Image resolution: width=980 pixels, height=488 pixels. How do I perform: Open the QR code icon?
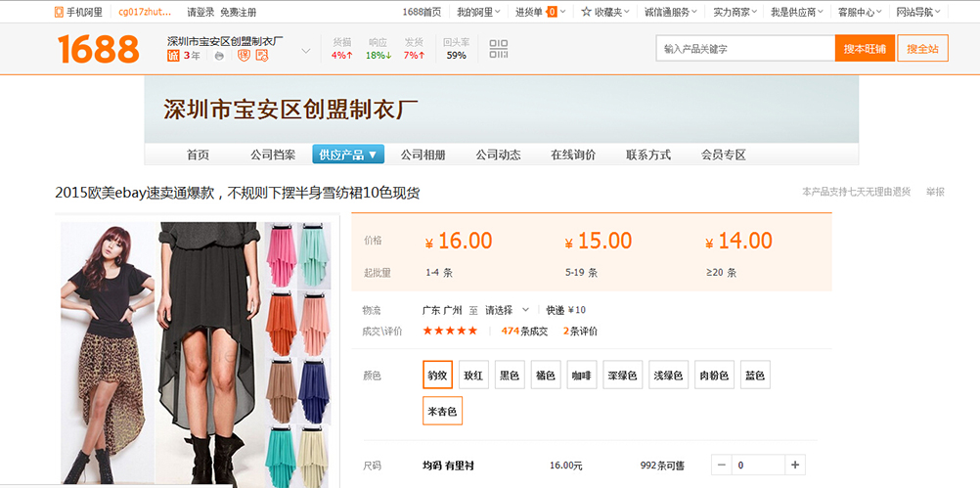[x=499, y=49]
